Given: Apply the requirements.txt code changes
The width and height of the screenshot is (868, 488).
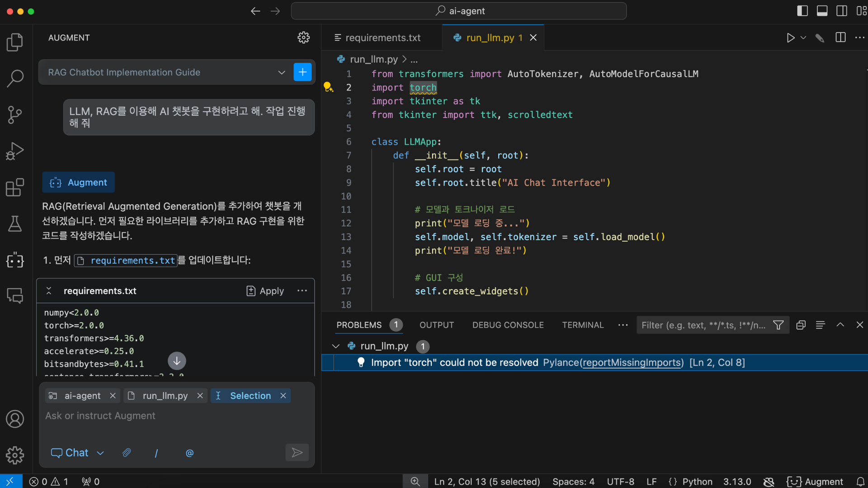Looking at the screenshot, I should tap(265, 291).
